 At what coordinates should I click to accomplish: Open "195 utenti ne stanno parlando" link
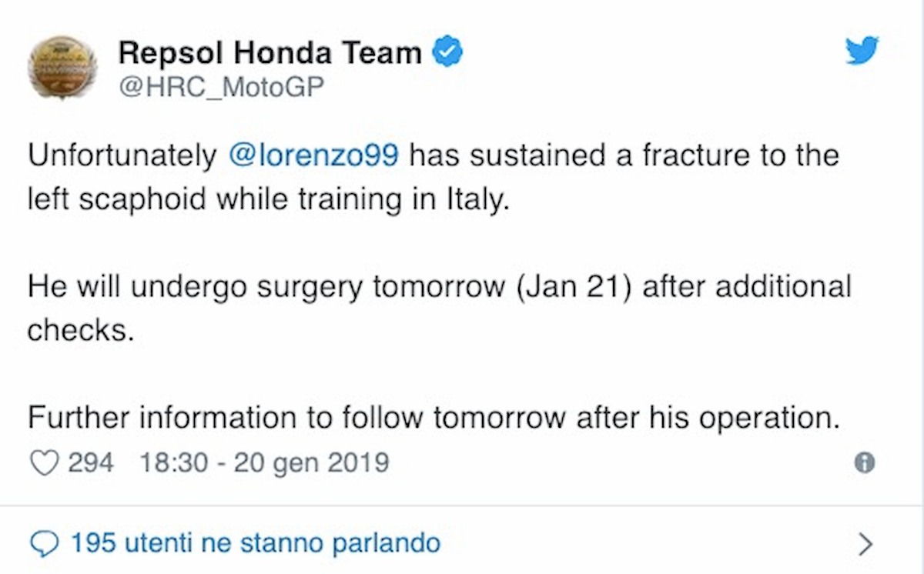(x=255, y=543)
